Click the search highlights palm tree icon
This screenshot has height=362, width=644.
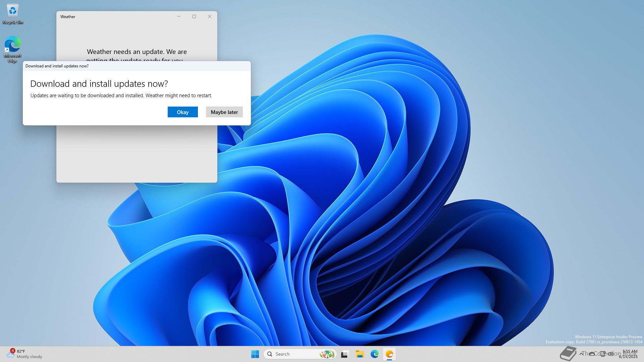pyautogui.click(x=327, y=354)
